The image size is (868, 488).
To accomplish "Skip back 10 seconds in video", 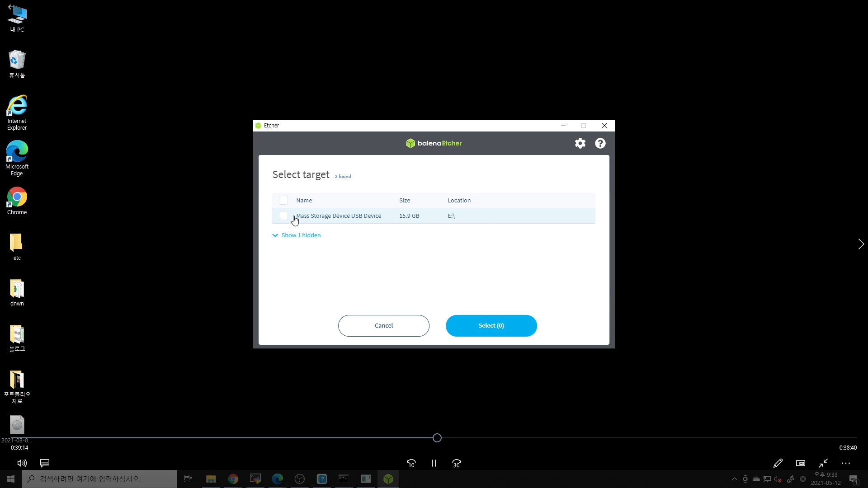I will pyautogui.click(x=411, y=463).
